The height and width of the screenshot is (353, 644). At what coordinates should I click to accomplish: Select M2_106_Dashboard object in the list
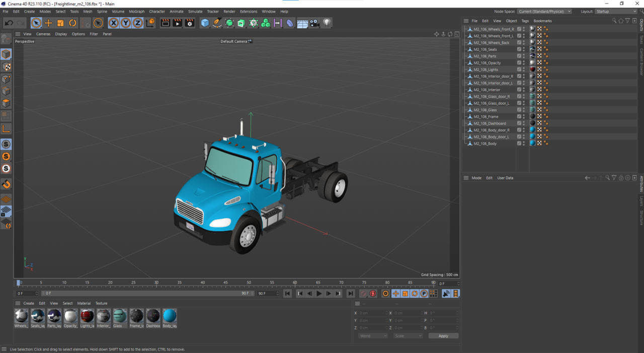point(490,123)
